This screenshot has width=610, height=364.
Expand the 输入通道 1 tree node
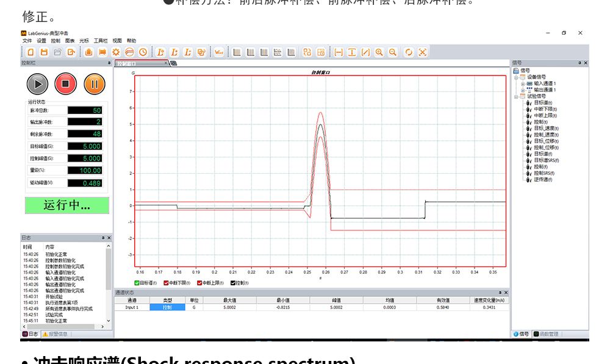point(522,84)
